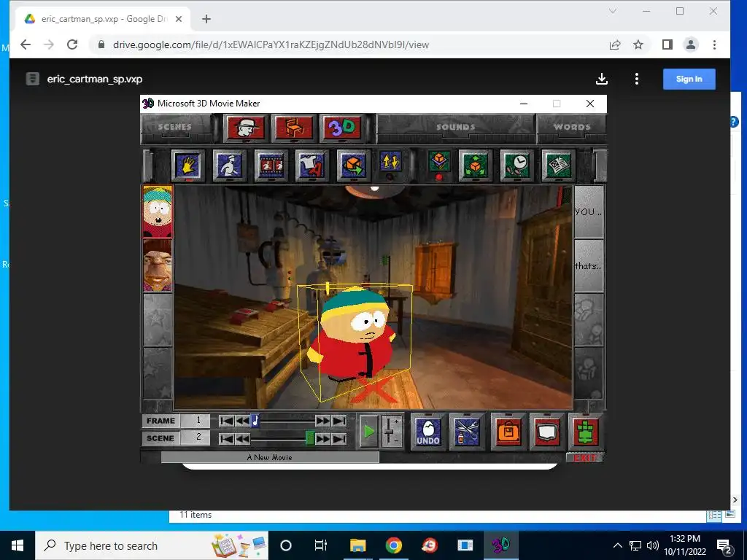The width and height of the screenshot is (747, 560).
Task: Play the movie with green arrow
Action: coord(368,432)
